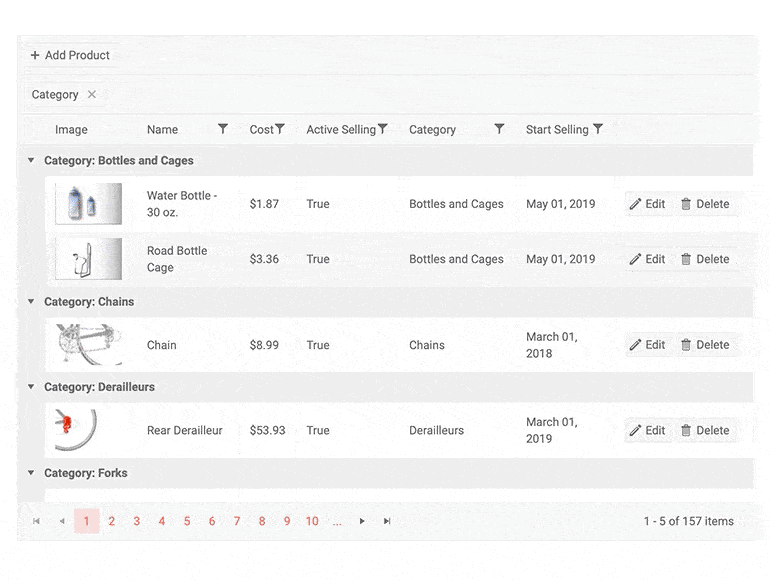Click the Chains category cell
Image resolution: width=770 pixels, height=580 pixels.
tap(427, 345)
